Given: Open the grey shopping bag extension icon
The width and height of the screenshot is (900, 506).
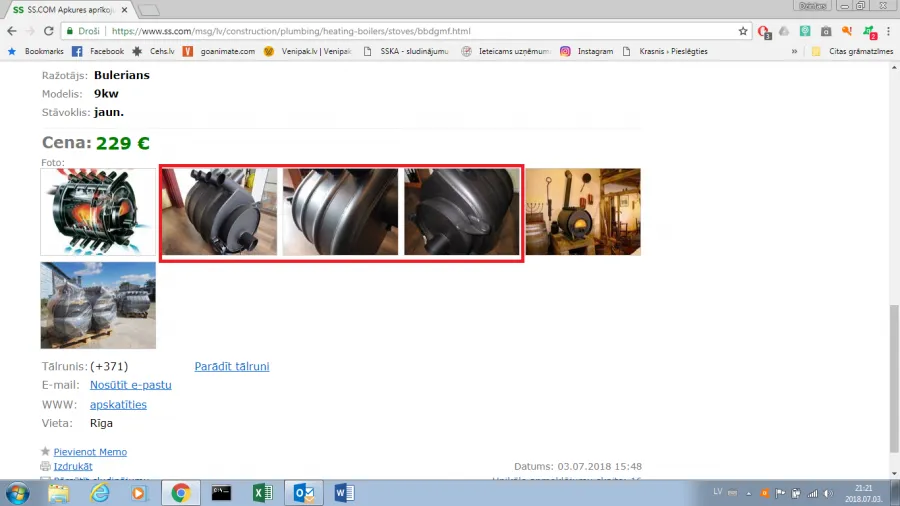Looking at the screenshot, I should 826,31.
